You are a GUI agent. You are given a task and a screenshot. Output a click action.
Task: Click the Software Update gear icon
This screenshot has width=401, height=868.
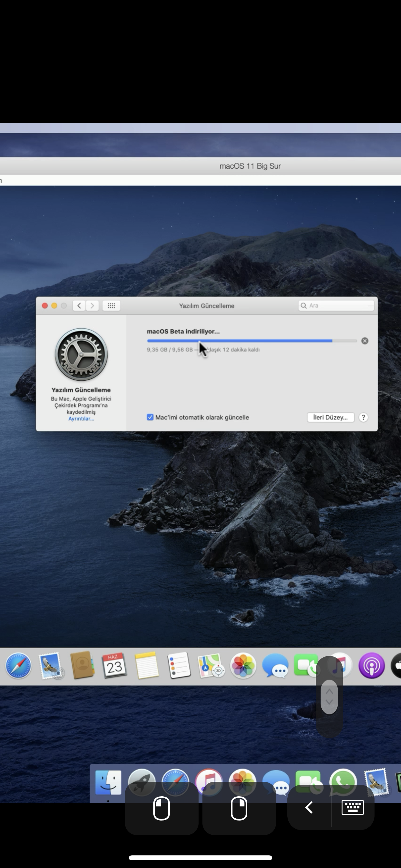point(81,355)
